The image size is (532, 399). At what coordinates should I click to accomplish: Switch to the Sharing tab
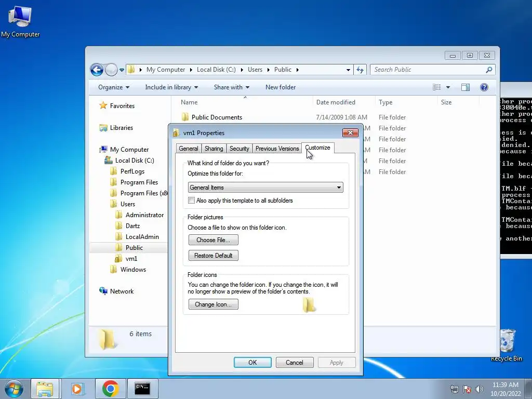pyautogui.click(x=214, y=149)
